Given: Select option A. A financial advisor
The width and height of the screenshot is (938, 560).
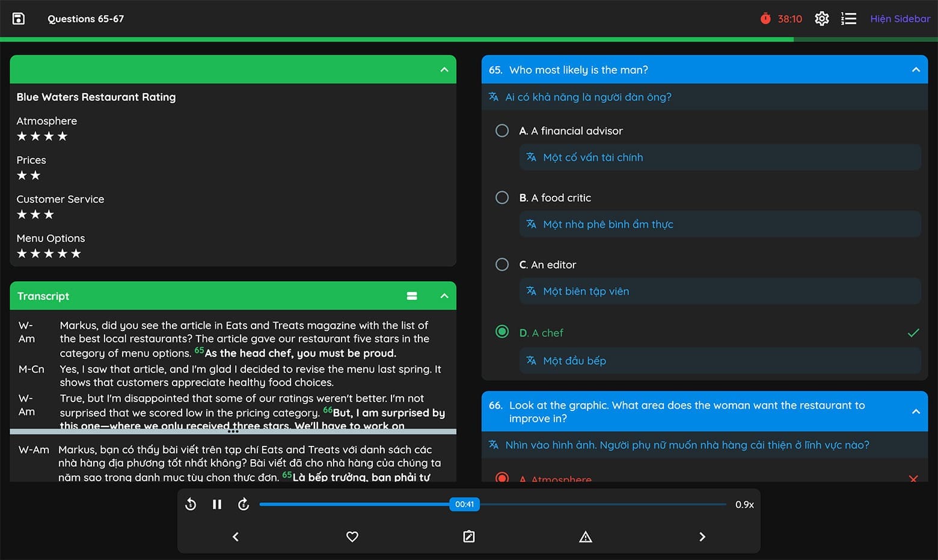Looking at the screenshot, I should pos(502,130).
